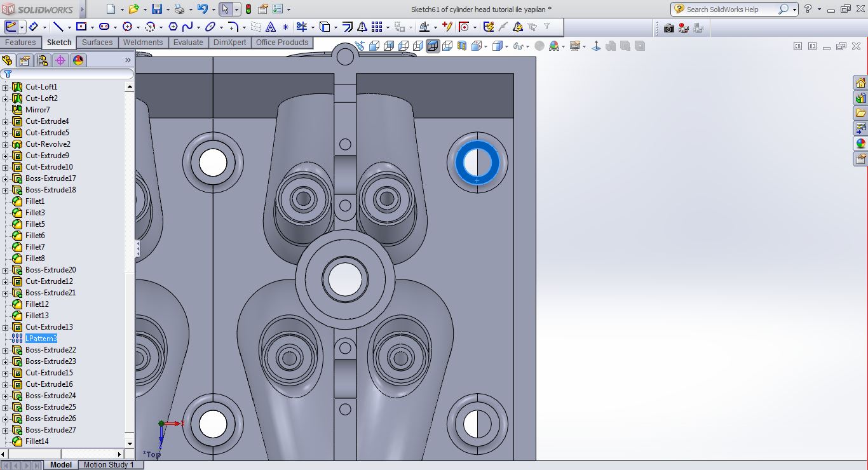
Task: Open the PropertyManager panel tab
Action: [x=25, y=60]
